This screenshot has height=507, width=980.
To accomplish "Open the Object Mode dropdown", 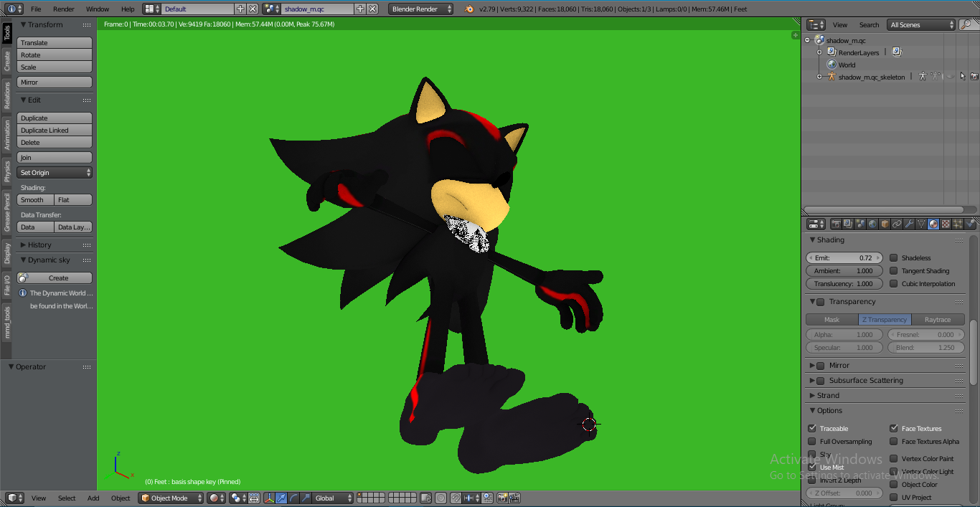I will tap(171, 498).
